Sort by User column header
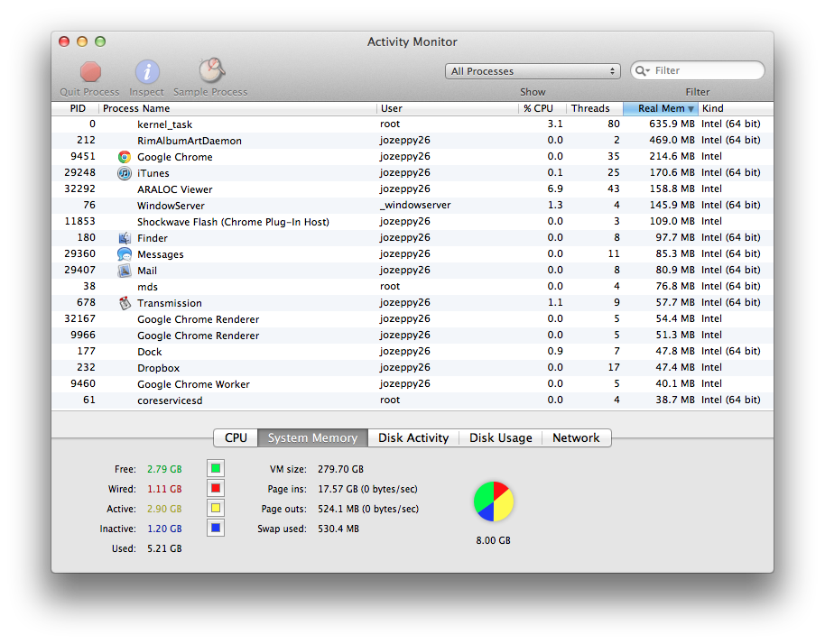Screen dimensions: 825x644 point(448,108)
